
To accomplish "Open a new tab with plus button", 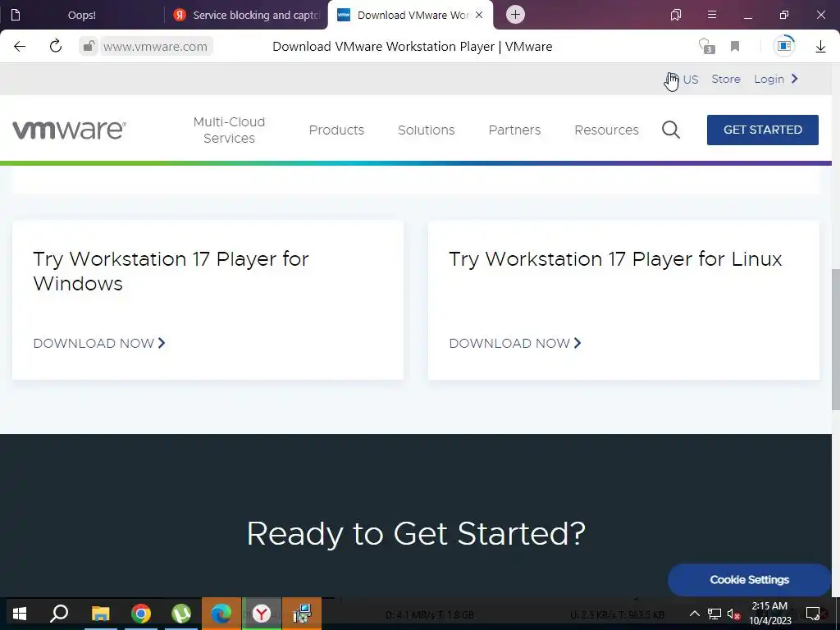I will click(515, 15).
